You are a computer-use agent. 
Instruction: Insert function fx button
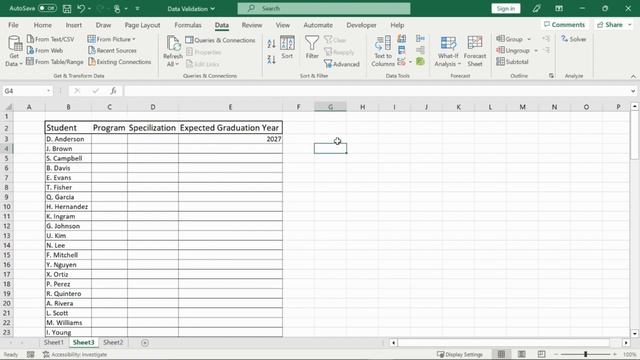pyautogui.click(x=113, y=91)
